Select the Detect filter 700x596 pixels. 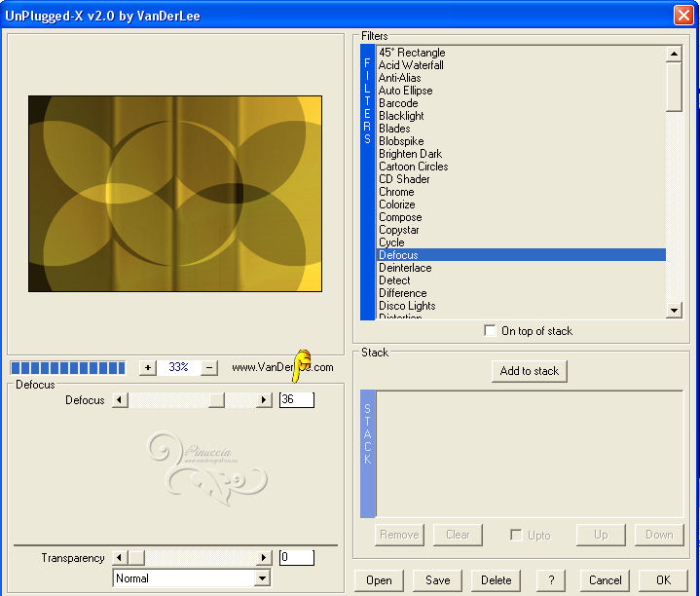point(521,280)
